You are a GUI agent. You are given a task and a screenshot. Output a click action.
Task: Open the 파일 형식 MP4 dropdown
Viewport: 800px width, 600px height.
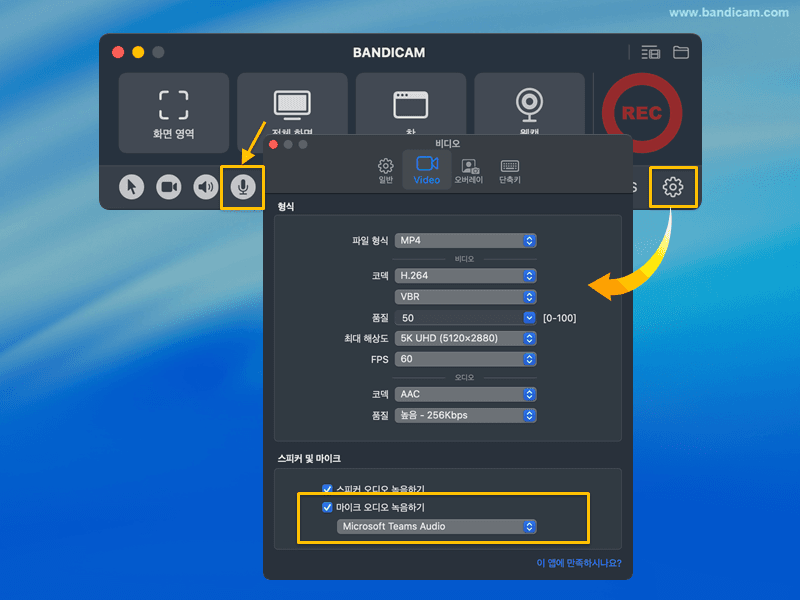pos(466,241)
